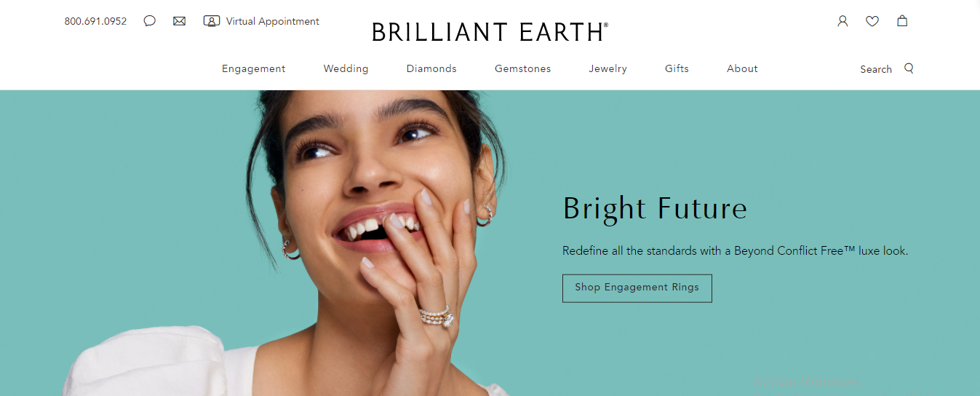Image resolution: width=980 pixels, height=396 pixels.
Task: Click the 800.691.0952 phone number
Action: 95,21
